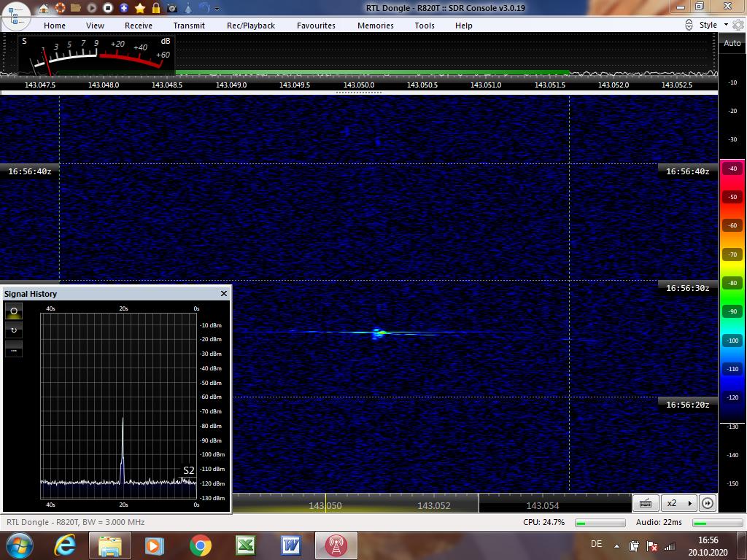Click the green filter passband bar in spectrum
The image size is (747, 560).
(x=372, y=72)
